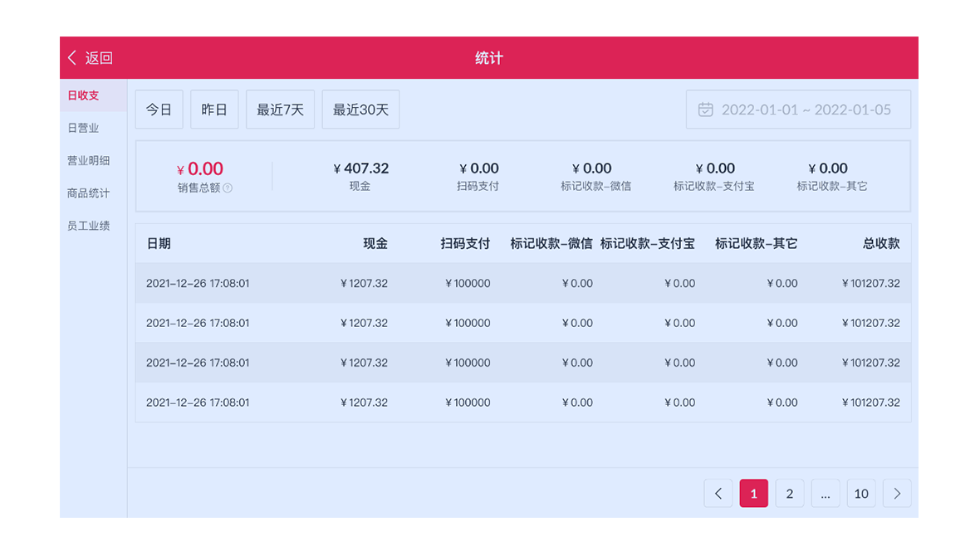The height and width of the screenshot is (556, 980).
Task: Go to next page arrow
Action: (897, 494)
